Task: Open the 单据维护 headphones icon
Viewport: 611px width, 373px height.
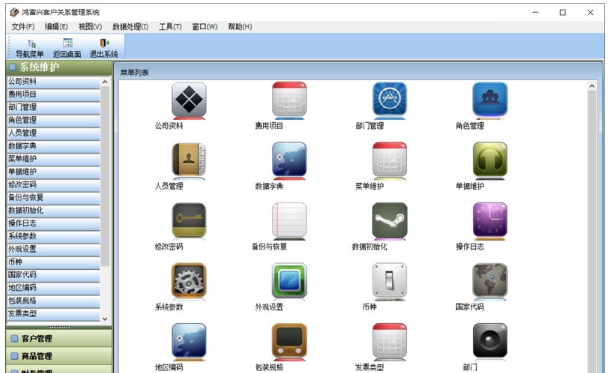Action: (490, 160)
